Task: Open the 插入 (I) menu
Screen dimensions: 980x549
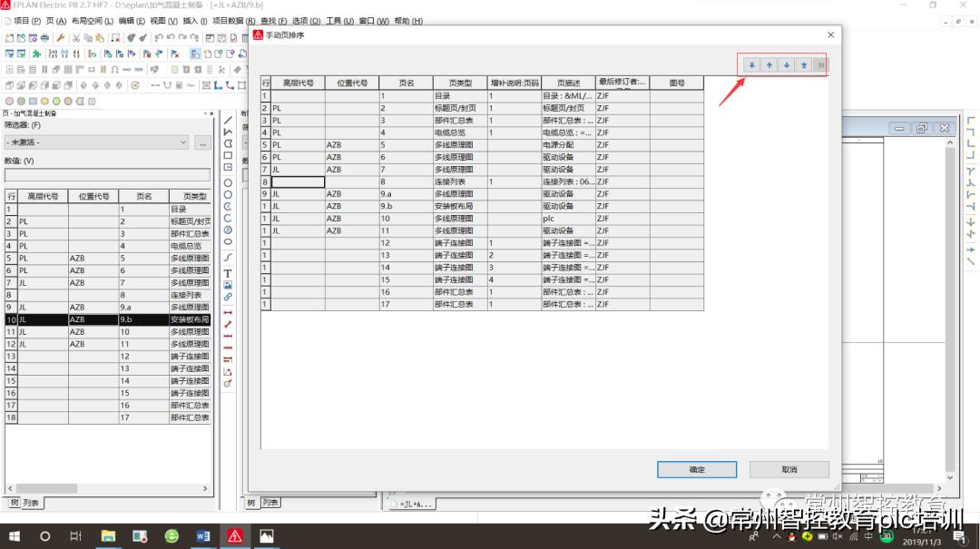Action: (194, 21)
